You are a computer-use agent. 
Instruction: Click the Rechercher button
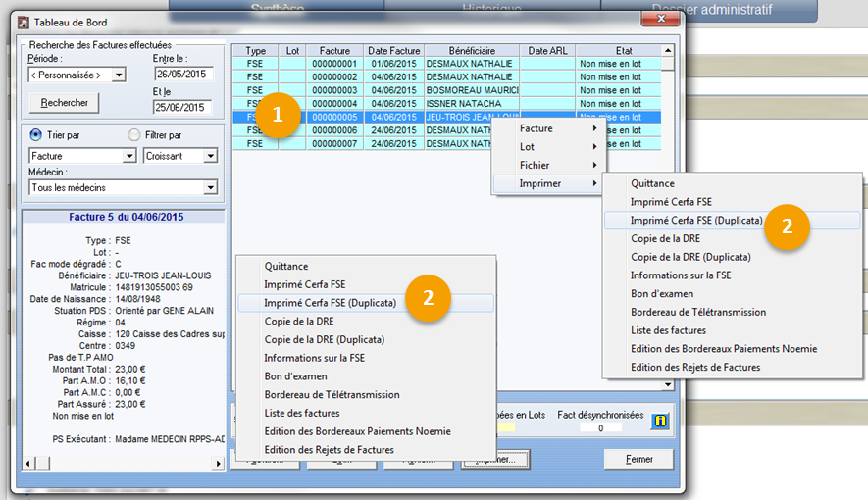click(x=64, y=102)
